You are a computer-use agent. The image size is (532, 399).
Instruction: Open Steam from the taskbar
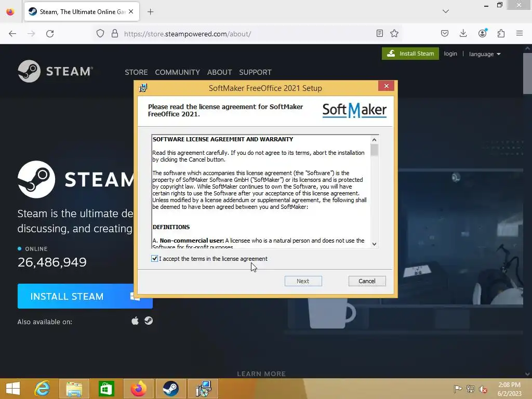point(170,389)
